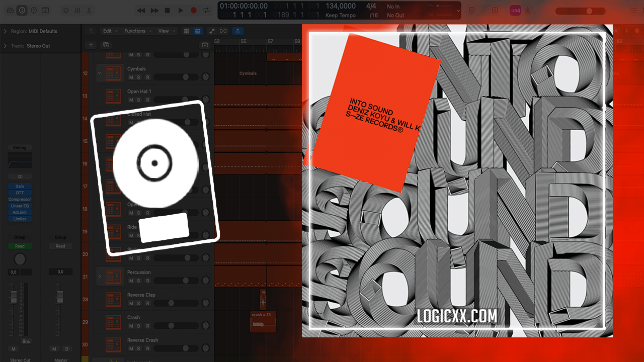Viewport: 644px width, 362px height.
Task: Click the Stop transport button
Action: 168,10
